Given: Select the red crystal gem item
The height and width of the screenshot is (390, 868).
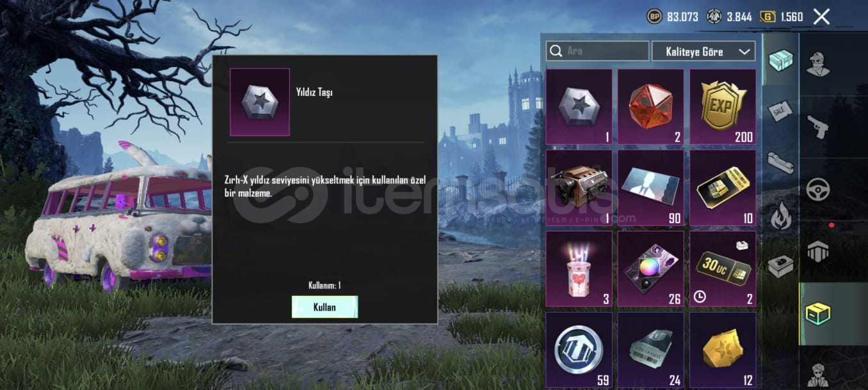Looking at the screenshot, I should coord(650,107).
